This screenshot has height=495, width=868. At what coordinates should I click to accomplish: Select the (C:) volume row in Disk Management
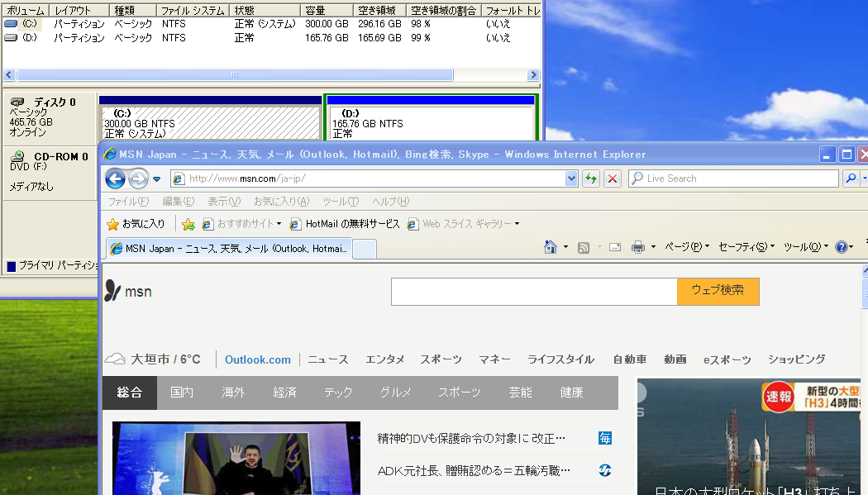[x=271, y=24]
